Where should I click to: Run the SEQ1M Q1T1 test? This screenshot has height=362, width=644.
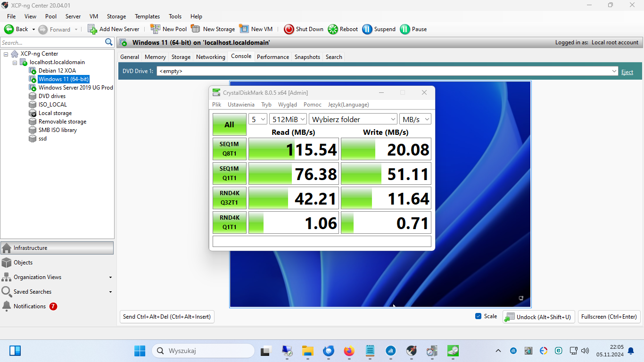pos(230,173)
